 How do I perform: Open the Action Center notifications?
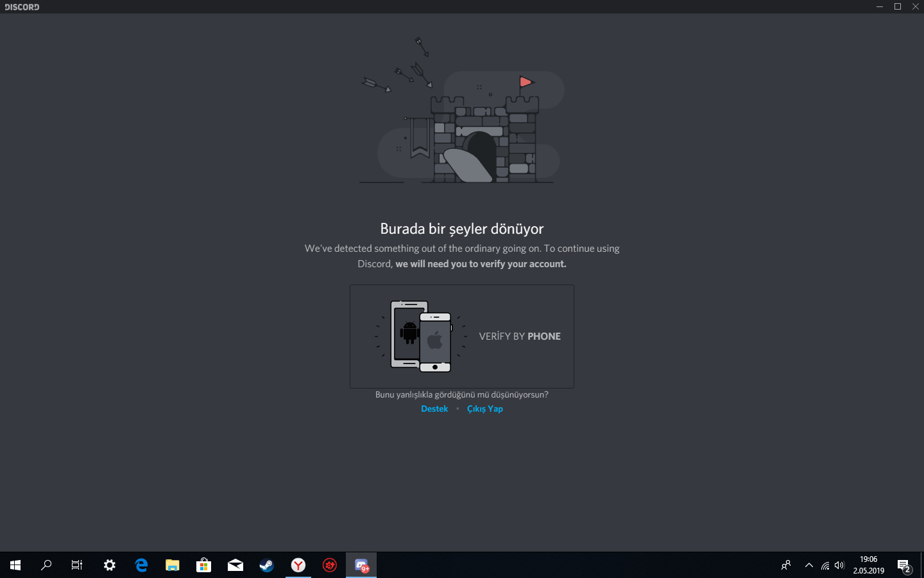(x=904, y=565)
